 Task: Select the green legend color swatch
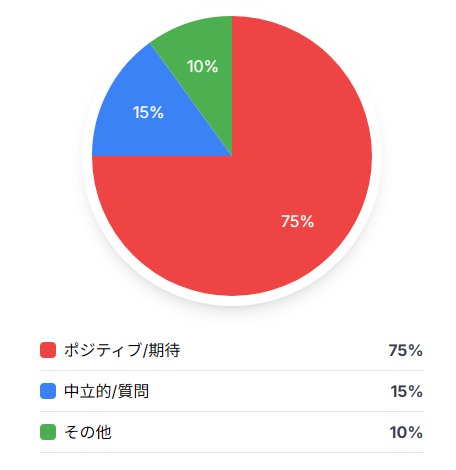[x=48, y=432]
